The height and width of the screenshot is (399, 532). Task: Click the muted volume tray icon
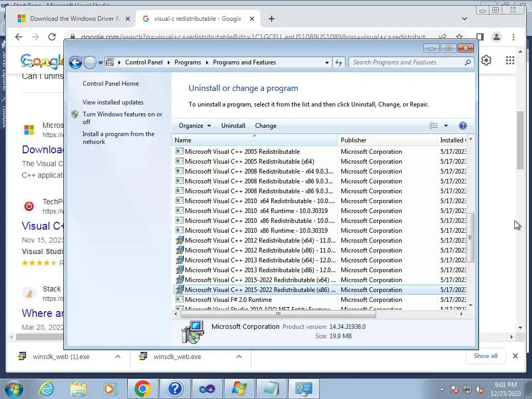click(x=480, y=389)
